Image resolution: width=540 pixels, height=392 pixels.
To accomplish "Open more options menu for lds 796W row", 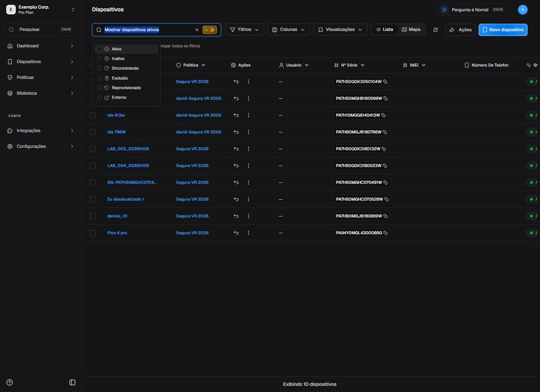I will click(x=249, y=132).
